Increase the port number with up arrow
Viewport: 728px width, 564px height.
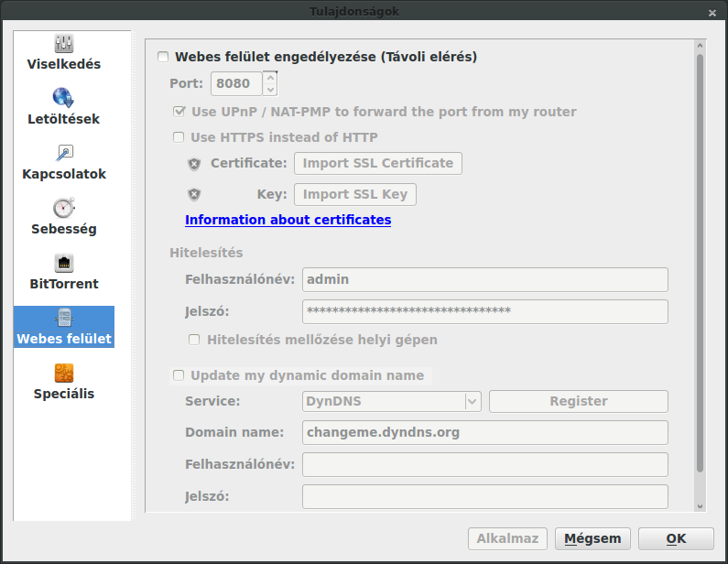270,78
